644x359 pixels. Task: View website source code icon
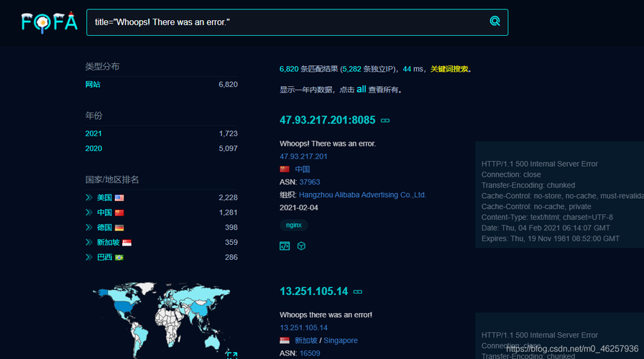click(x=285, y=246)
